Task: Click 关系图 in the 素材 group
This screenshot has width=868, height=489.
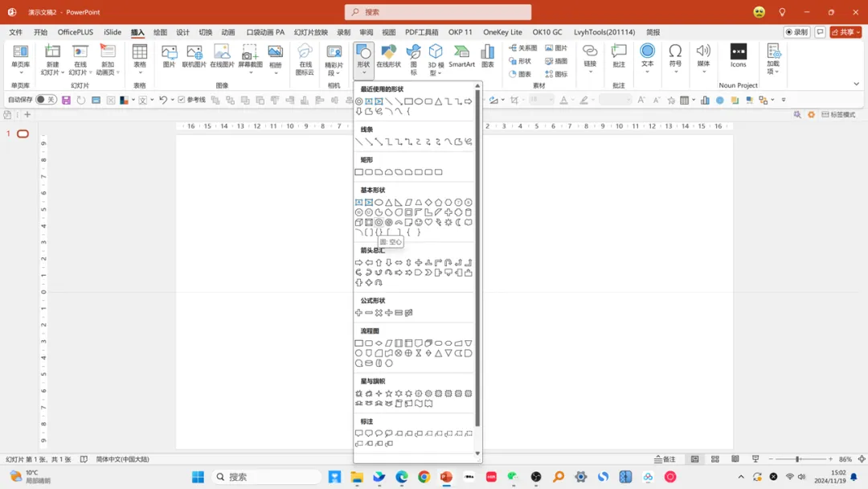Action: click(523, 48)
